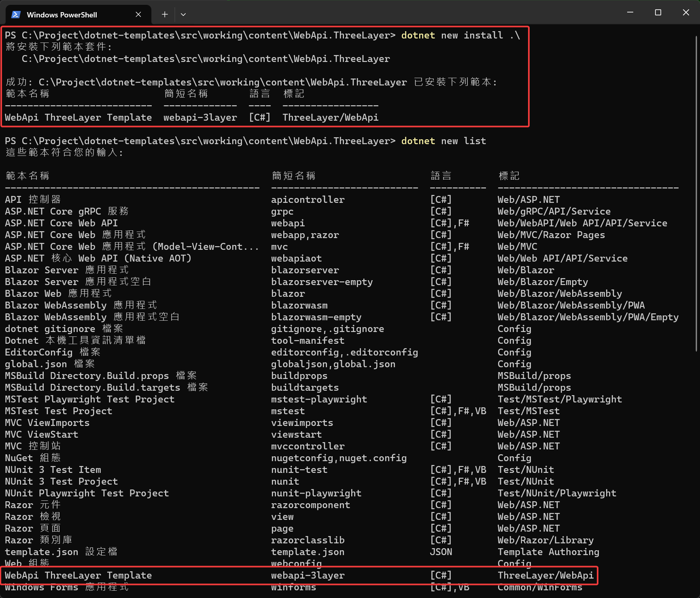Click 'template.json' short name
This screenshot has height=598, width=700.
click(x=308, y=552)
